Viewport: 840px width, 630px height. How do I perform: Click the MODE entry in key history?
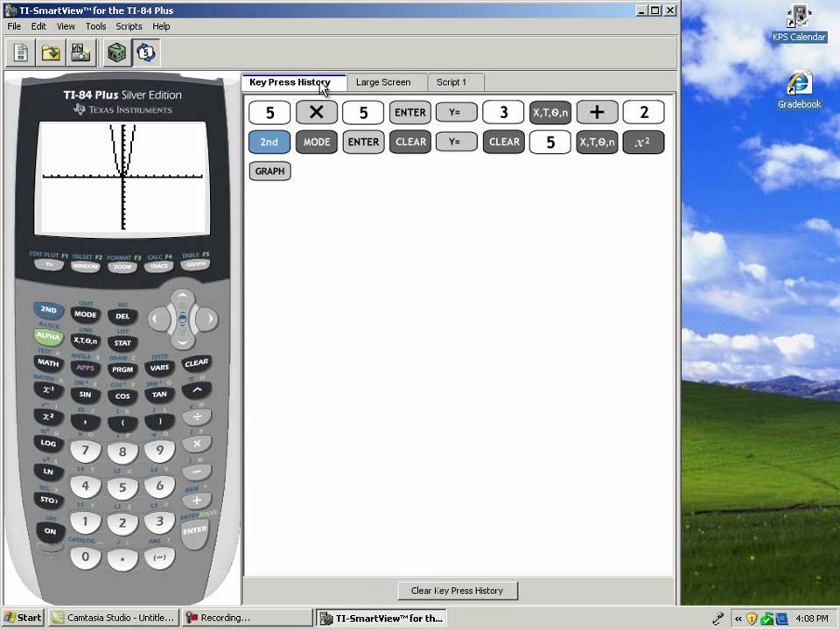tap(316, 142)
